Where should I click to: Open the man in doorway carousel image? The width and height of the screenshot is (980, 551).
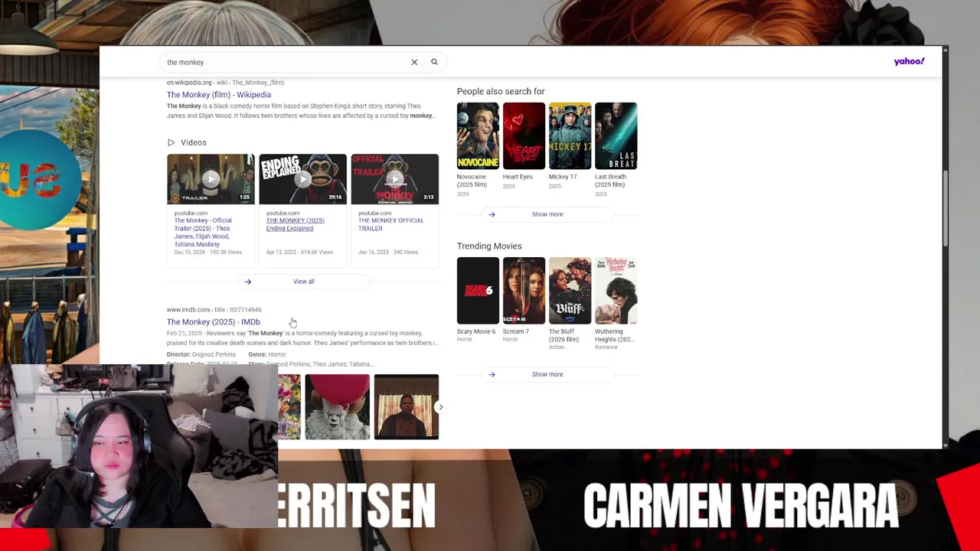(407, 407)
